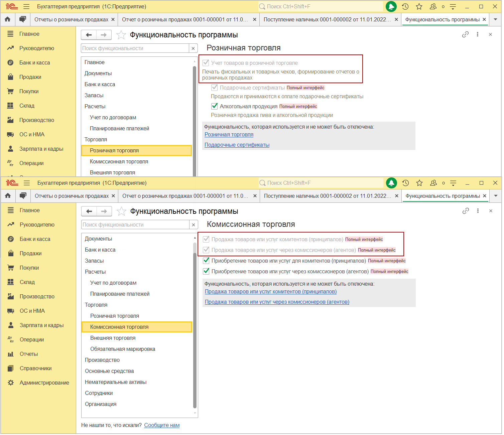This screenshot has height=435, width=504.
Task: Expand open tabs list arrow in Розничная торговля window
Action: (495, 19)
